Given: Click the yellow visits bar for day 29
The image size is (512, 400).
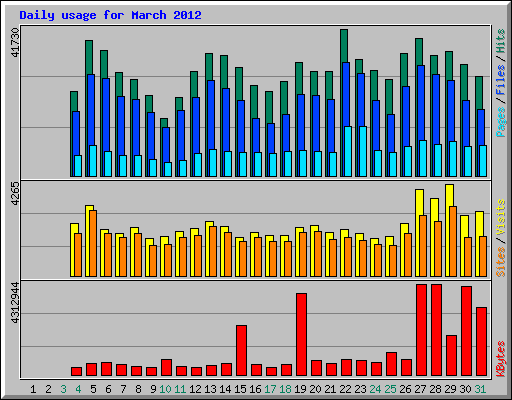Looking at the screenshot, I should click(x=449, y=195).
